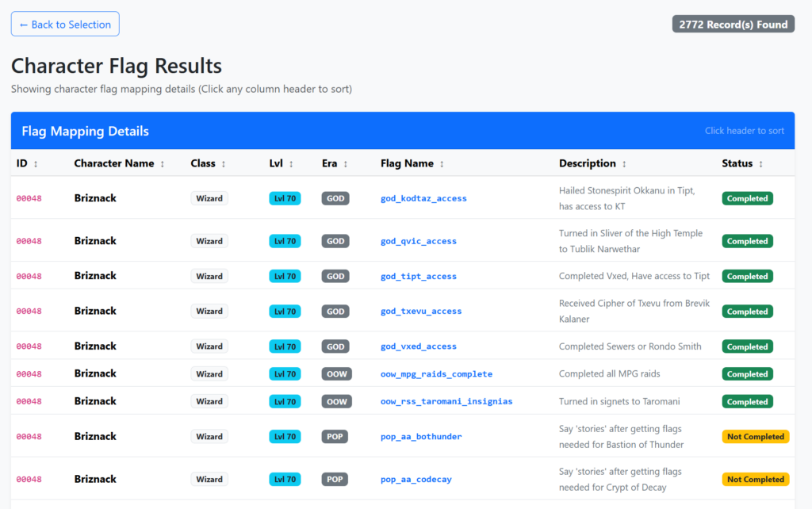The image size is (812, 509).
Task: Sort by Class column arrow icon
Action: point(223,164)
